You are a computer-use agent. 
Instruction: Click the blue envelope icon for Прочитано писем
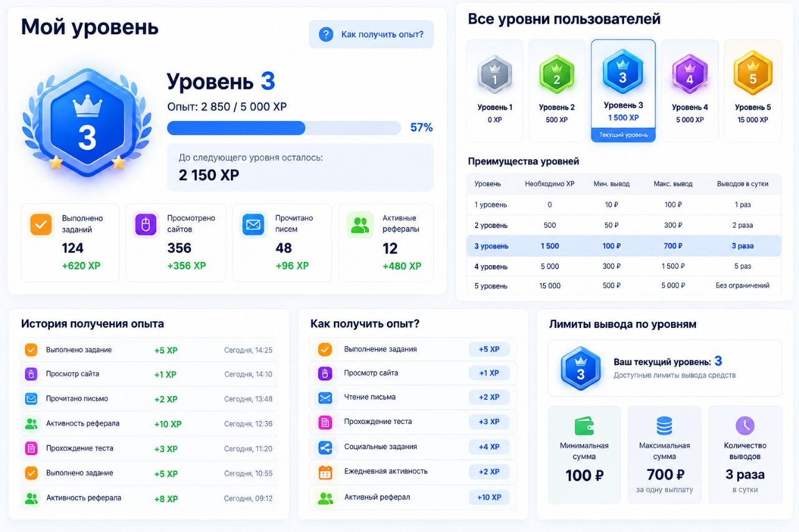tap(253, 225)
